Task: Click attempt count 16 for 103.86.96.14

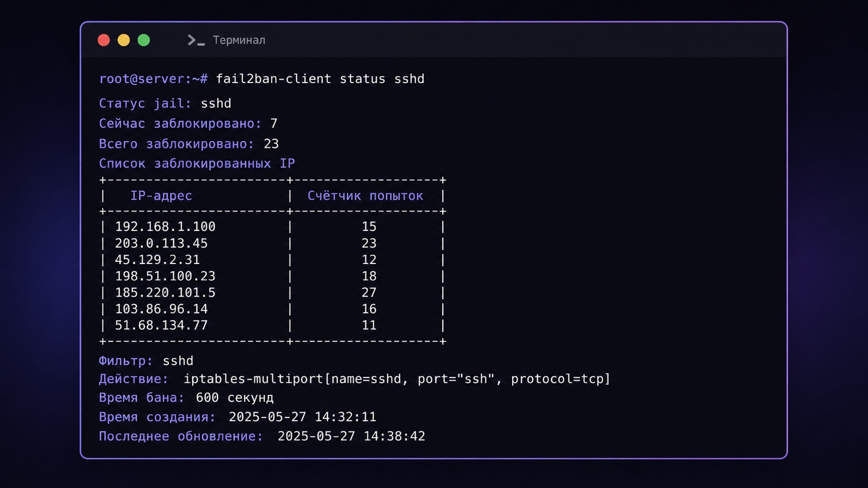Action: tap(369, 309)
